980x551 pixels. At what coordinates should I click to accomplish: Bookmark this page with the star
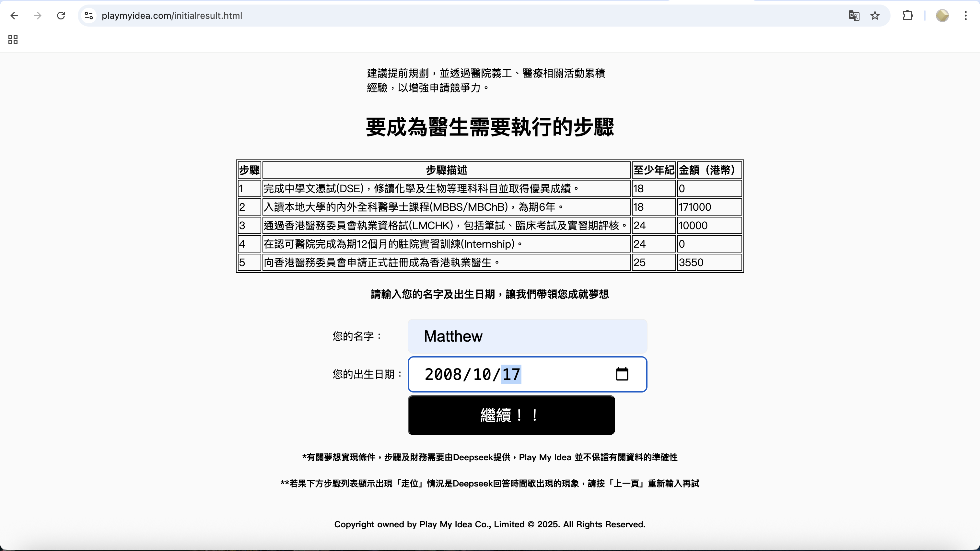click(x=875, y=16)
